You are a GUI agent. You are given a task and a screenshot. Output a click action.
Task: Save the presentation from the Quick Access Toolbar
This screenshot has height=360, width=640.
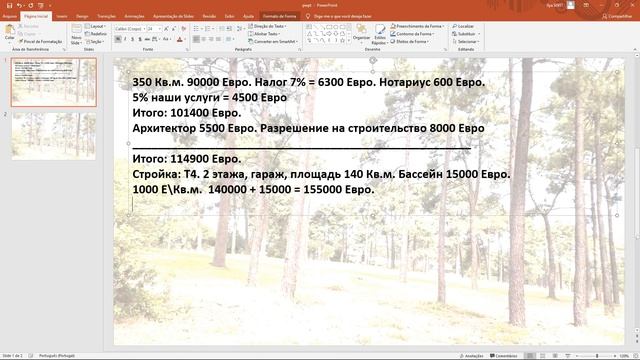point(9,5)
